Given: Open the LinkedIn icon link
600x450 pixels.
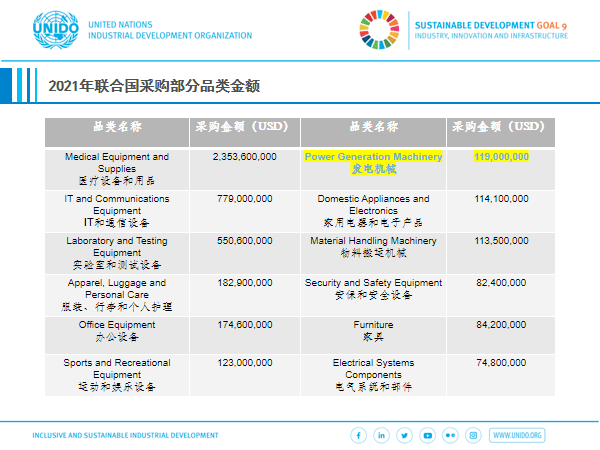Looking at the screenshot, I should (382, 435).
